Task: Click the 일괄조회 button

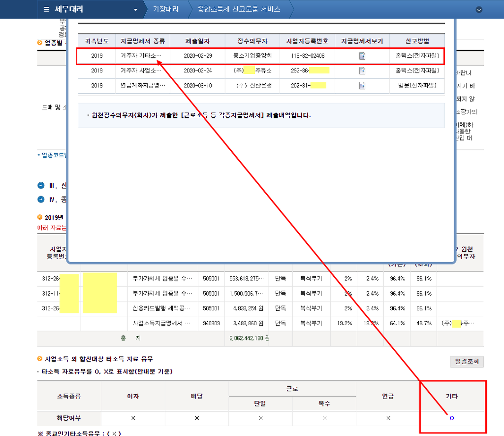Action: click(x=467, y=361)
